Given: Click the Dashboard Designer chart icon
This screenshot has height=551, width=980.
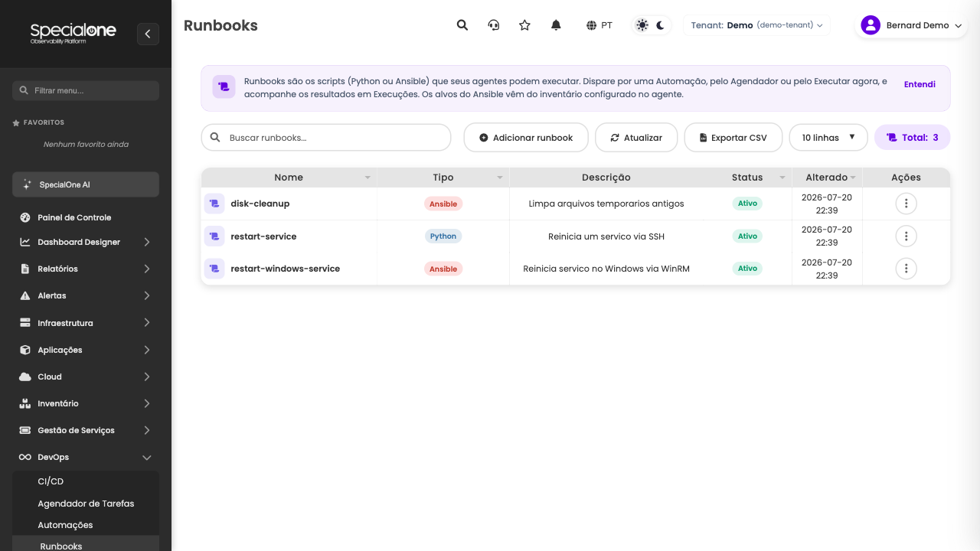Looking at the screenshot, I should [24, 242].
